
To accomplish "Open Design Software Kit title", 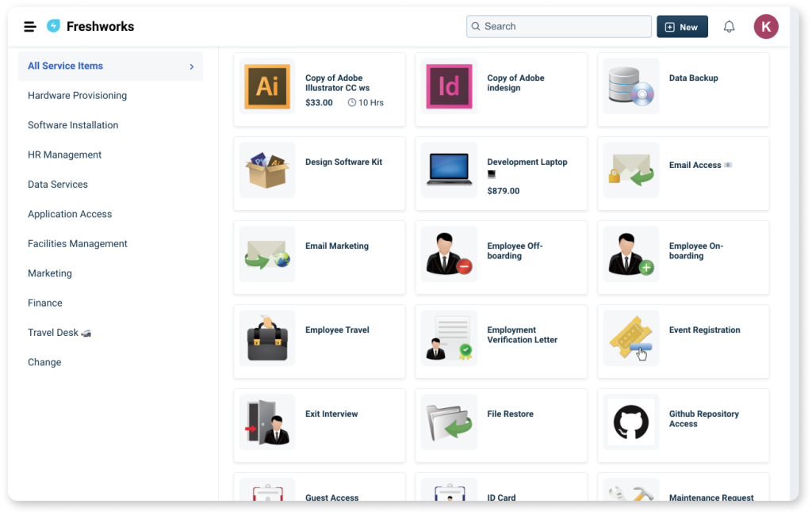I will 343,162.
